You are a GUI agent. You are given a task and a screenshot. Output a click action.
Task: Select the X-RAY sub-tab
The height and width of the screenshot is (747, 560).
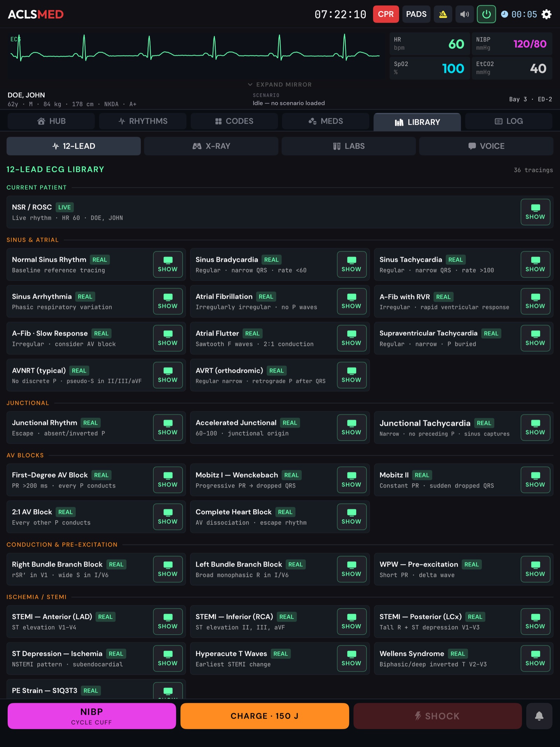211,146
